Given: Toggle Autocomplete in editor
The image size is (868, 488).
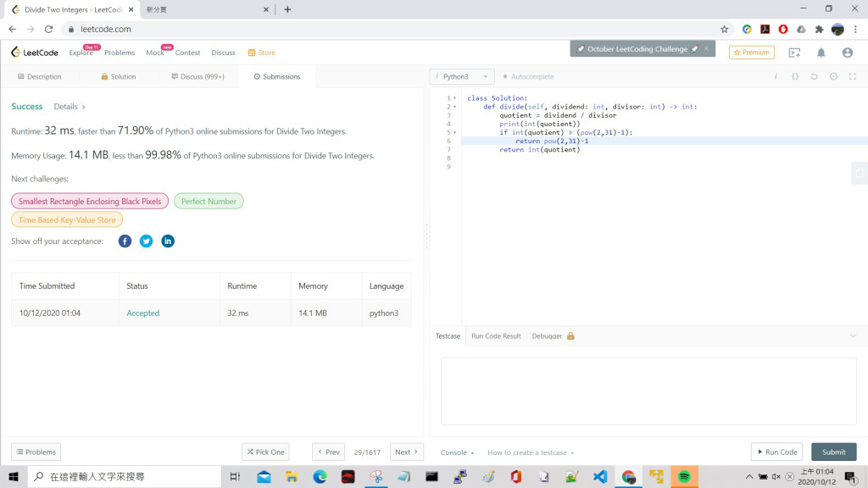Looking at the screenshot, I should [528, 76].
